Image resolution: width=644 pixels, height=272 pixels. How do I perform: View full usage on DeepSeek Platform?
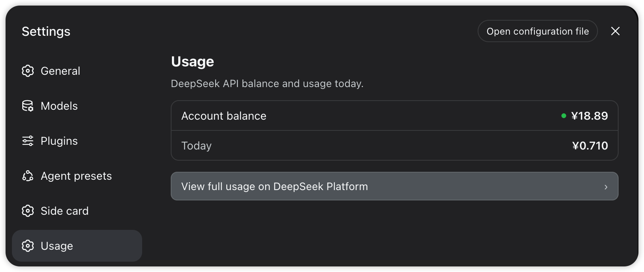coord(394,186)
